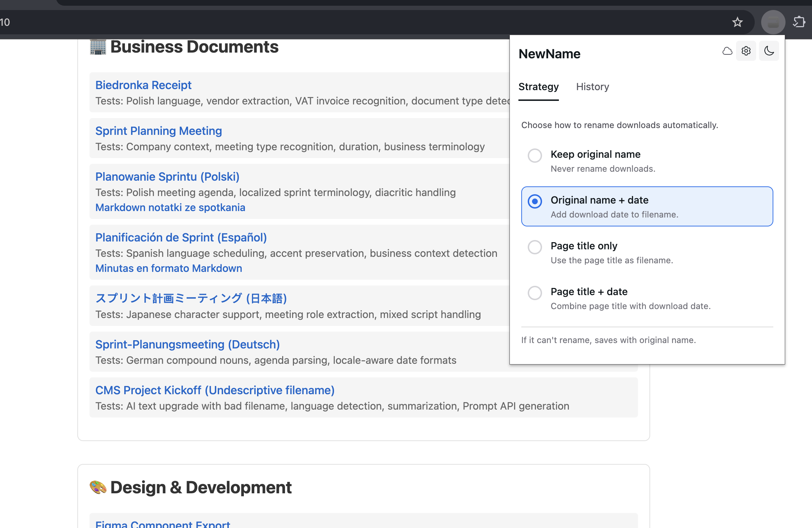
Task: Open CMS Project Kickoff link
Action: coord(215,390)
